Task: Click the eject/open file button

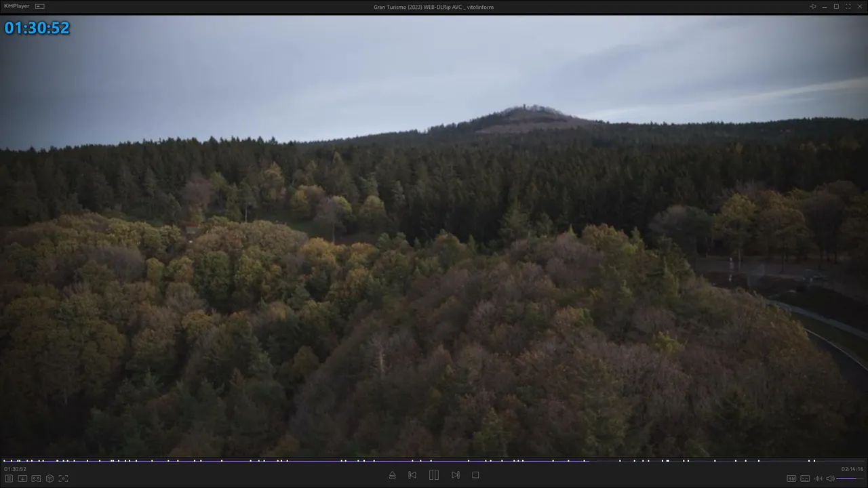Action: tap(392, 475)
